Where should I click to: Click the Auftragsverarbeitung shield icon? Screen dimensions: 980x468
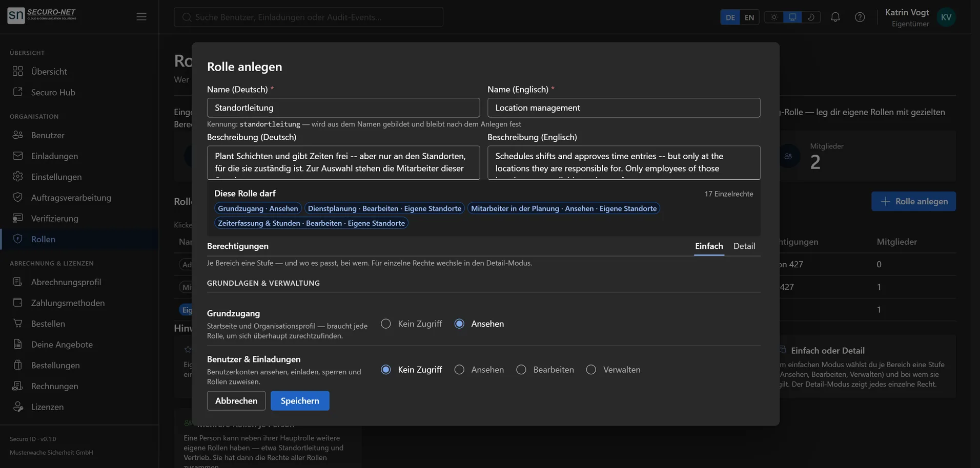pyautogui.click(x=18, y=197)
